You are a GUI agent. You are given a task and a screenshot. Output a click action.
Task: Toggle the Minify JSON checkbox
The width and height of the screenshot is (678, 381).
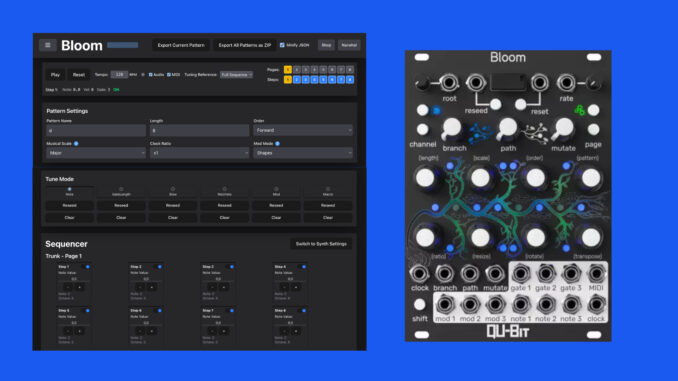282,45
